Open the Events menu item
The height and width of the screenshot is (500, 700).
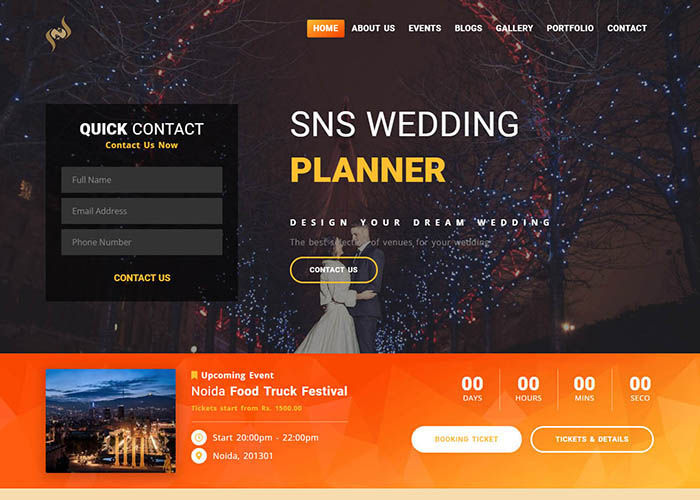[425, 28]
